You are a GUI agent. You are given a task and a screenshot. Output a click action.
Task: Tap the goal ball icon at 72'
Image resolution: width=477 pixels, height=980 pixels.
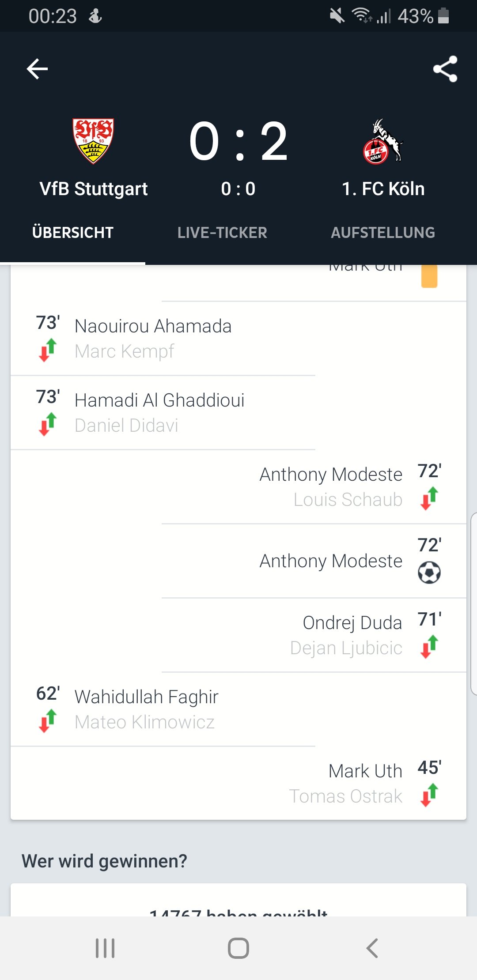click(x=429, y=573)
